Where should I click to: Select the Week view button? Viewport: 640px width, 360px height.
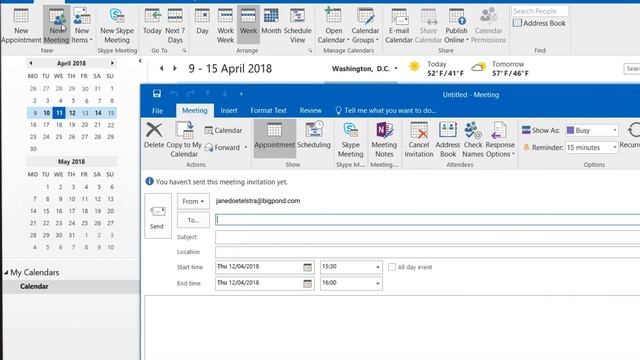click(x=248, y=25)
